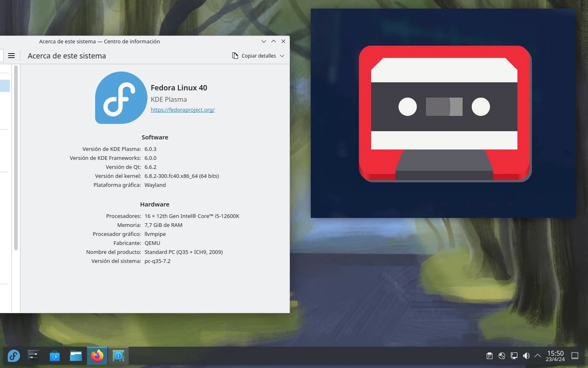
Task: Select the Qt version '6.6.2'
Action: point(150,167)
